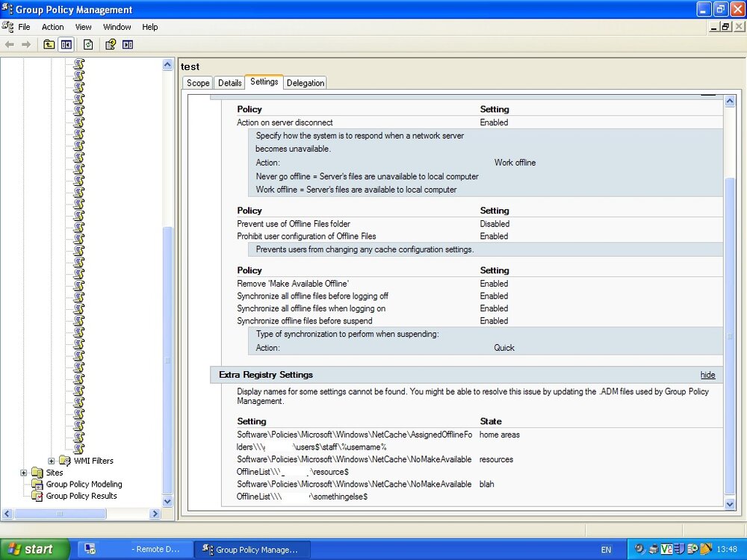Click the Start button
Image resolution: width=747 pixels, height=560 pixels.
click(35, 549)
